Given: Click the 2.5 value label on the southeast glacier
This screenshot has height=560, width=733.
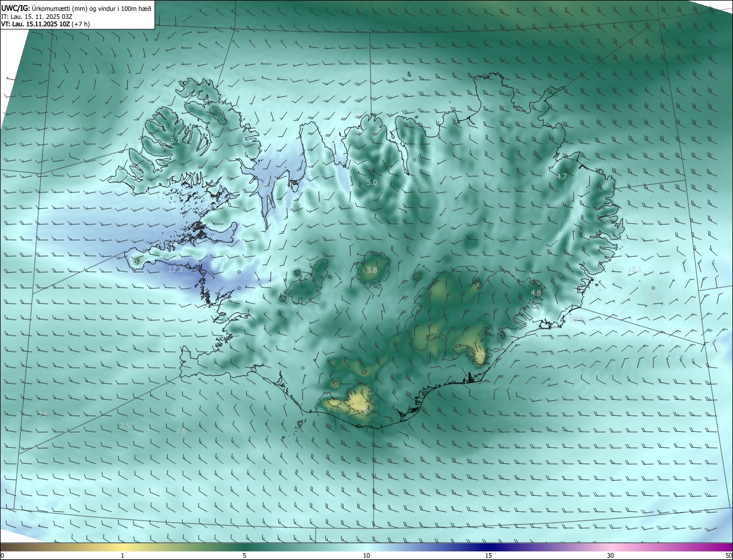Looking at the screenshot, I should pyautogui.click(x=480, y=356).
